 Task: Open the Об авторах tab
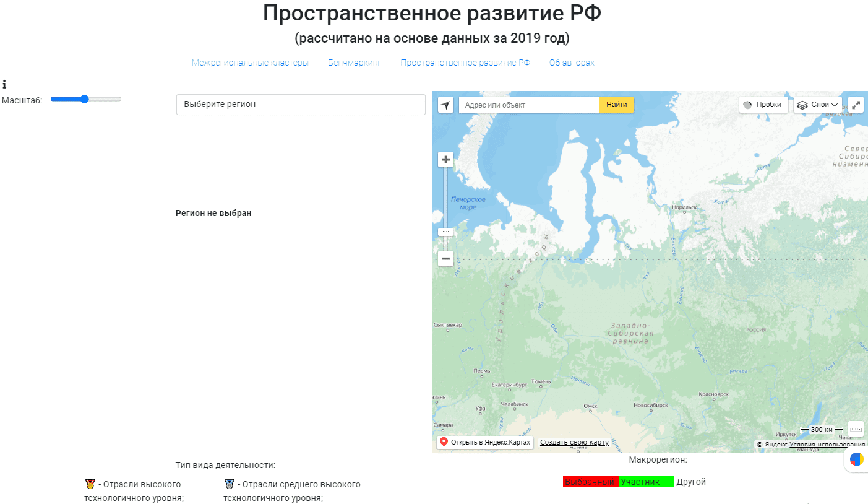click(572, 63)
